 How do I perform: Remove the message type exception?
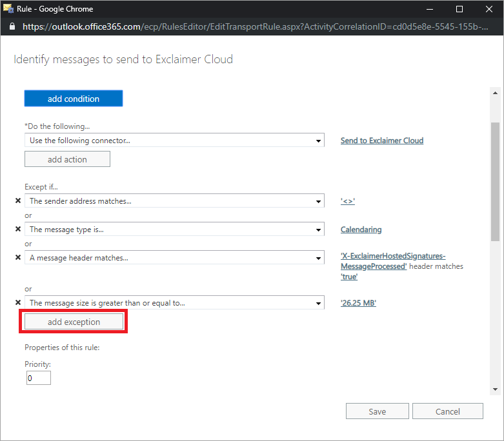[x=18, y=230]
